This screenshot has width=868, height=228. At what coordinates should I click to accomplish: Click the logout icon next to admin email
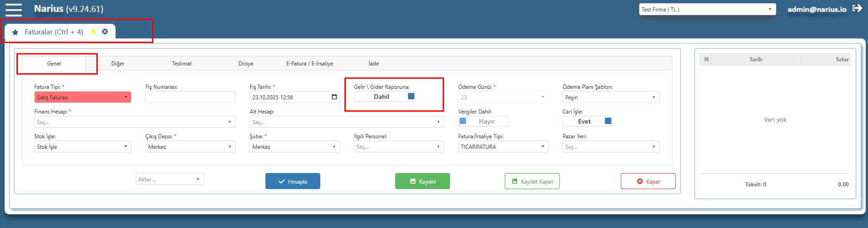tap(857, 8)
